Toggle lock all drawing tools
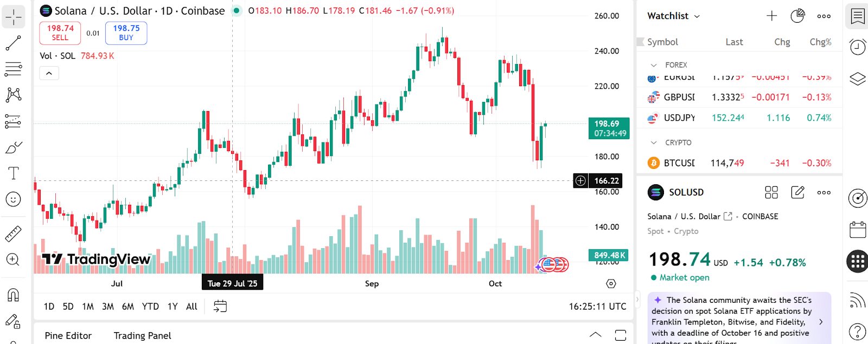This screenshot has width=868, height=344. click(x=13, y=321)
